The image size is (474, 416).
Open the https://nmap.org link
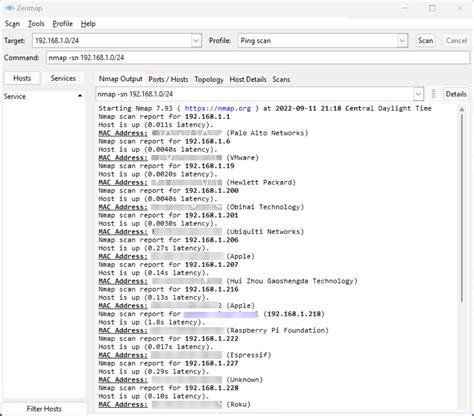click(x=217, y=108)
